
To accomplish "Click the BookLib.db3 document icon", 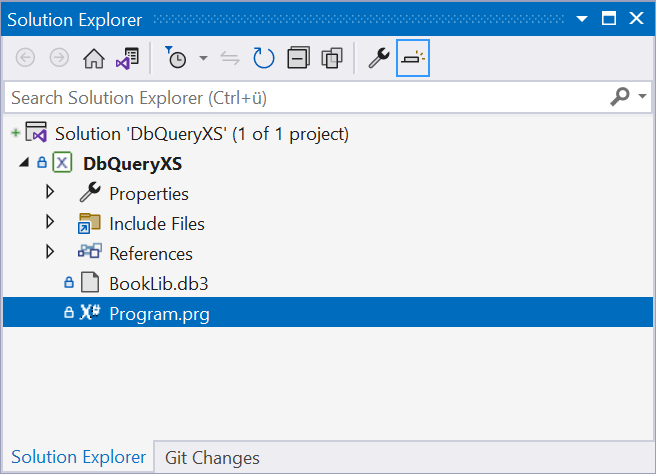I will click(x=90, y=282).
